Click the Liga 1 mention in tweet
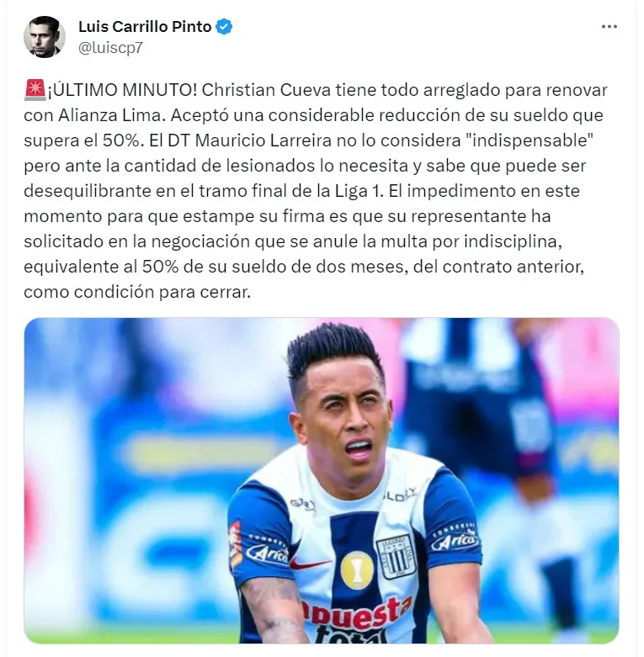The height and width of the screenshot is (657, 644). (359, 191)
